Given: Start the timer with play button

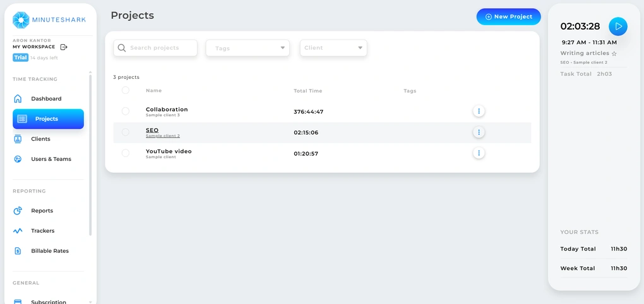Looking at the screenshot, I should tap(617, 26).
